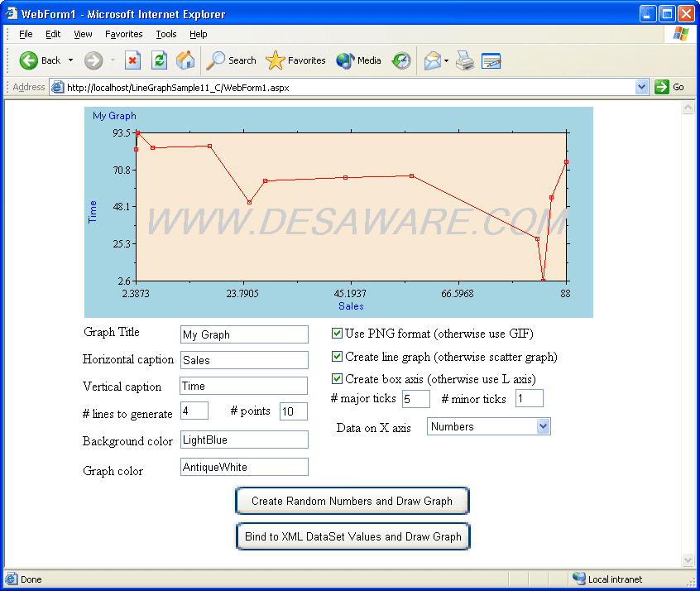The image size is (700, 591).
Task: Open the Help menu
Action: coord(199,34)
